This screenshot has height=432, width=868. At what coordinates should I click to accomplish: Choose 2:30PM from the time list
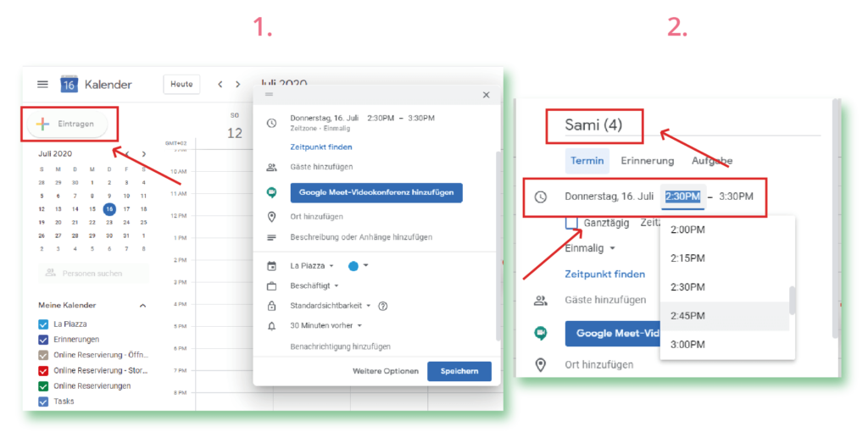(x=725, y=287)
